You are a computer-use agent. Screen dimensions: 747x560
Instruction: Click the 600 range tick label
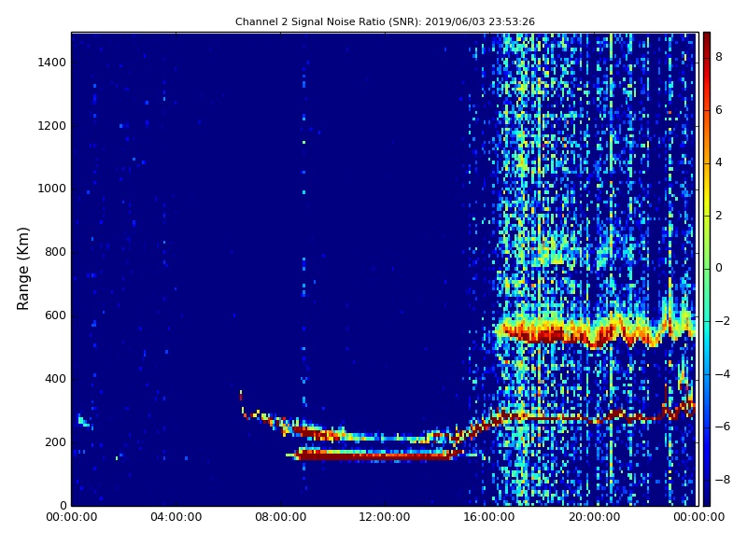(55, 315)
